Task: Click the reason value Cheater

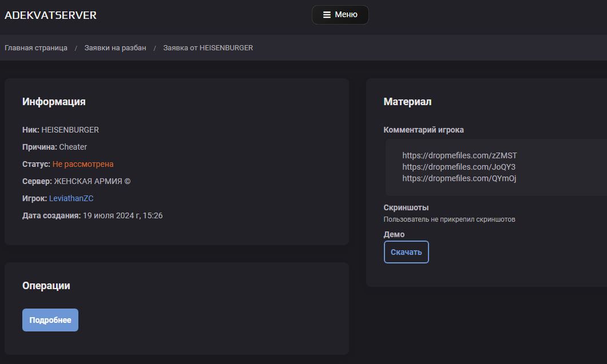Action: [73, 147]
